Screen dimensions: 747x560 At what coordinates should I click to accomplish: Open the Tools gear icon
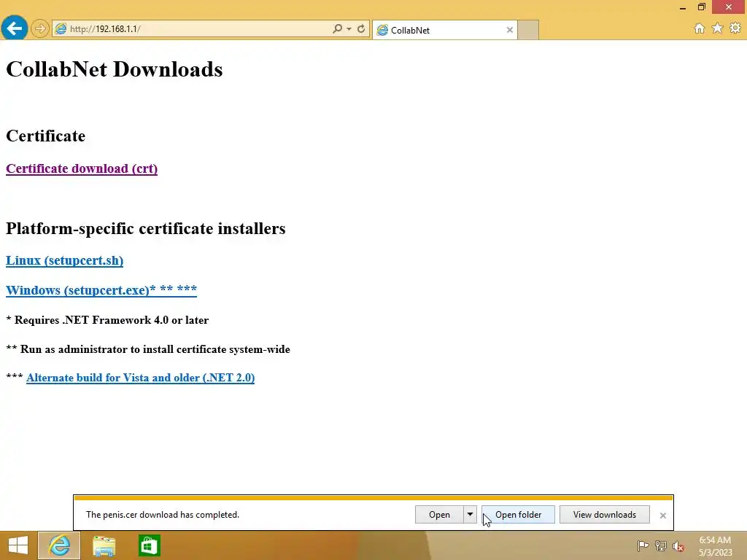735,28
